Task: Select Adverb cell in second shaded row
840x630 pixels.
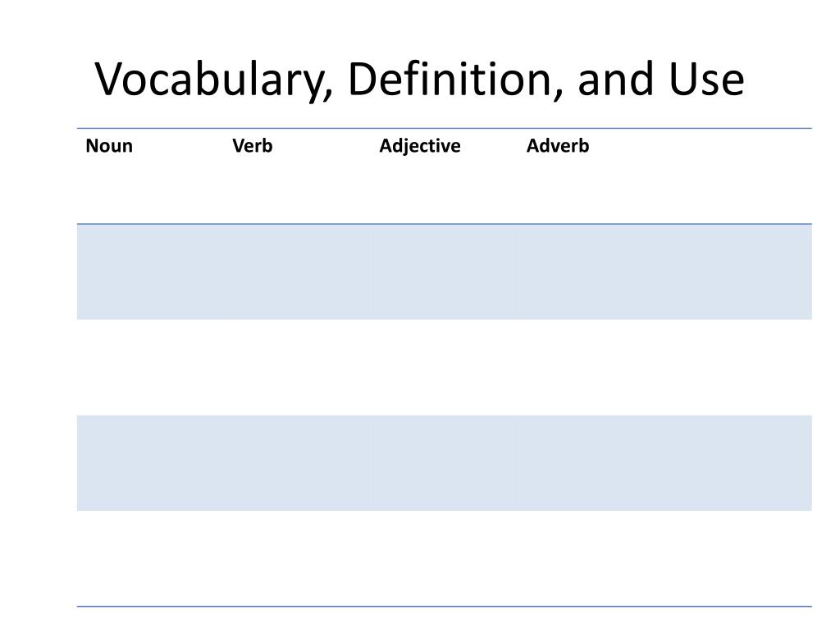Action: [664, 463]
